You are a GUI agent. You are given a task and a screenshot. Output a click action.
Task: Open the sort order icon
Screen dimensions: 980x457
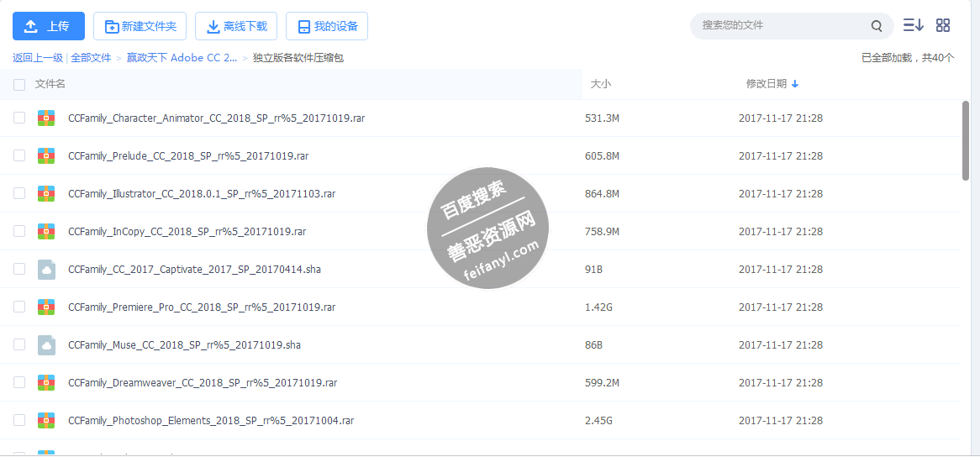pos(913,25)
